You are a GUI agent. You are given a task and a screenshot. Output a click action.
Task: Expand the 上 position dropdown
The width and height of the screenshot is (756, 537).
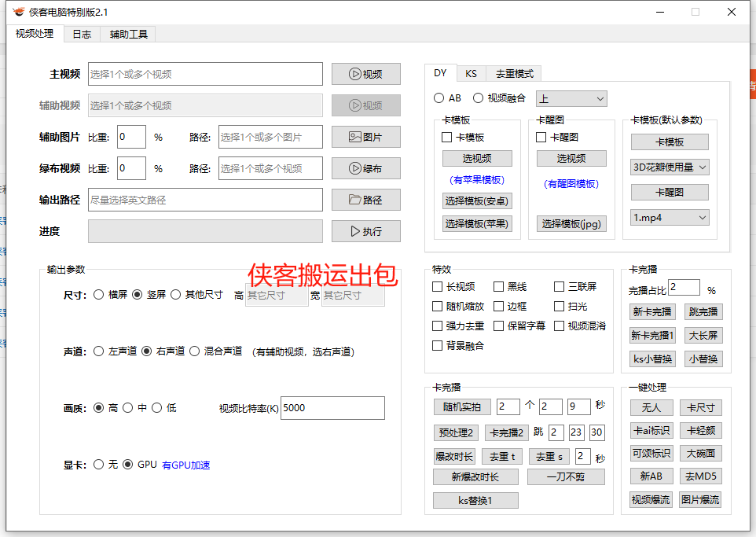click(571, 98)
